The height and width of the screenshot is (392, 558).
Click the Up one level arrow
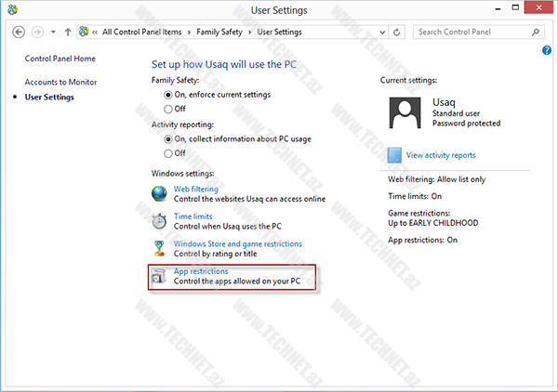point(68,32)
